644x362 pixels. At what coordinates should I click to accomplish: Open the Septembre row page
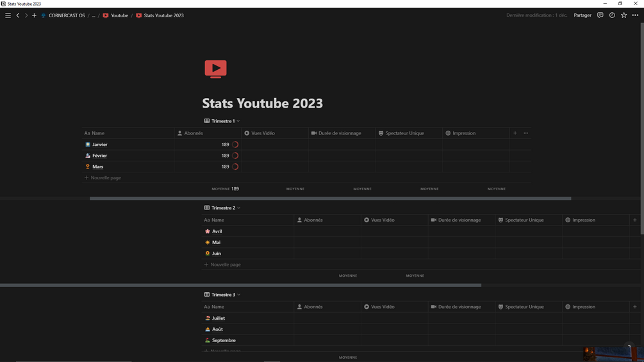[224, 340]
